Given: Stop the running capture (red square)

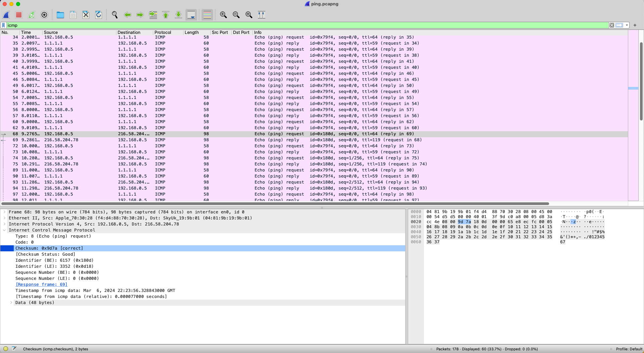Looking at the screenshot, I should coord(19,15).
